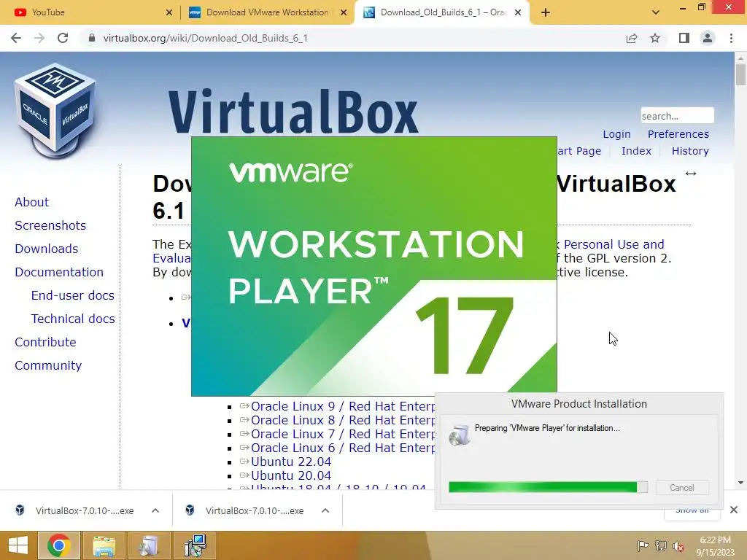Open the wiki Index link
The width and height of the screenshot is (747, 560).
(636, 151)
